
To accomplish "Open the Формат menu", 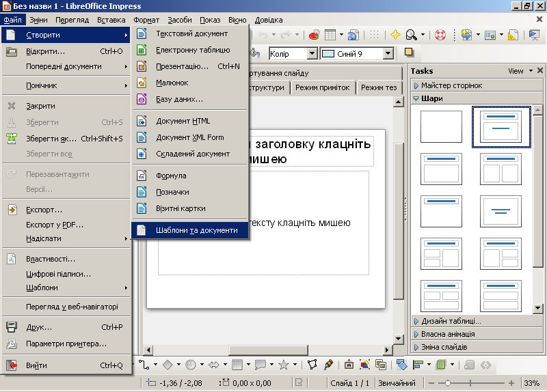I will 146,20.
